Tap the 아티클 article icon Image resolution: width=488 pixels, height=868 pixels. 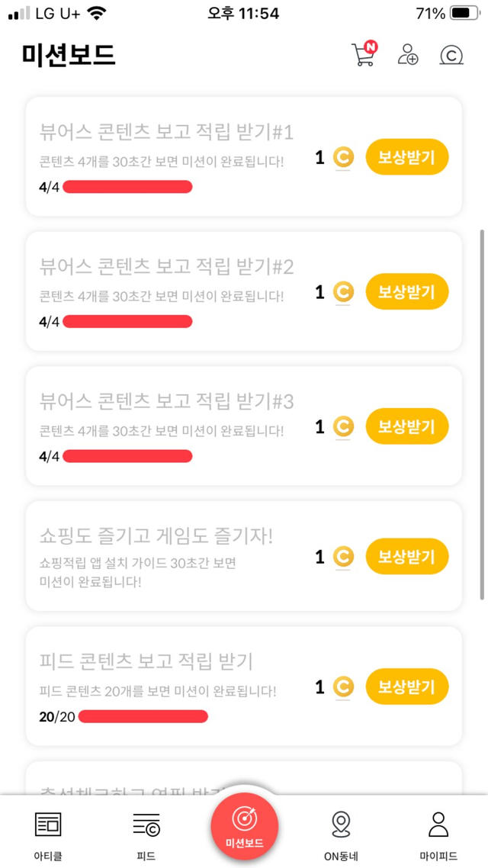click(x=48, y=825)
